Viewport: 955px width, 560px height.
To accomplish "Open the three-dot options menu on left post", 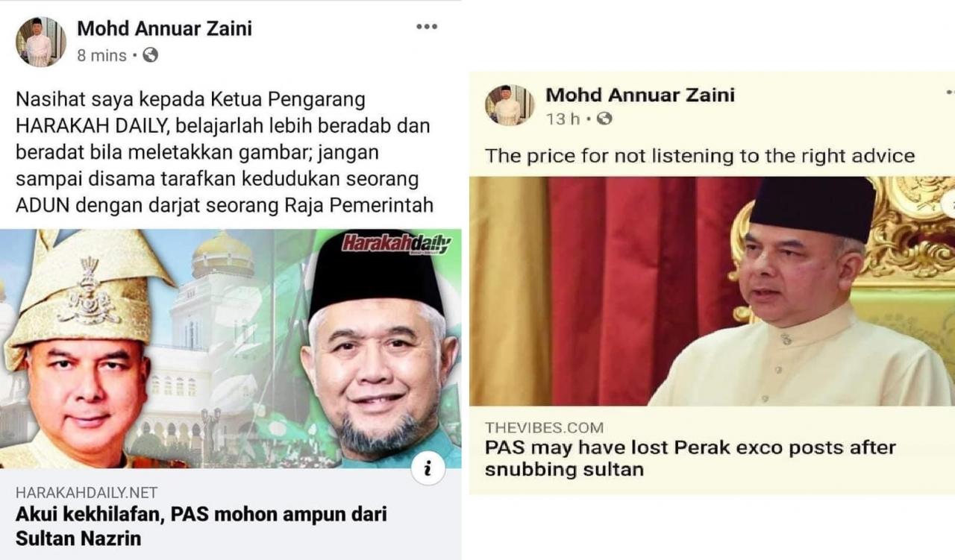I will [x=427, y=27].
